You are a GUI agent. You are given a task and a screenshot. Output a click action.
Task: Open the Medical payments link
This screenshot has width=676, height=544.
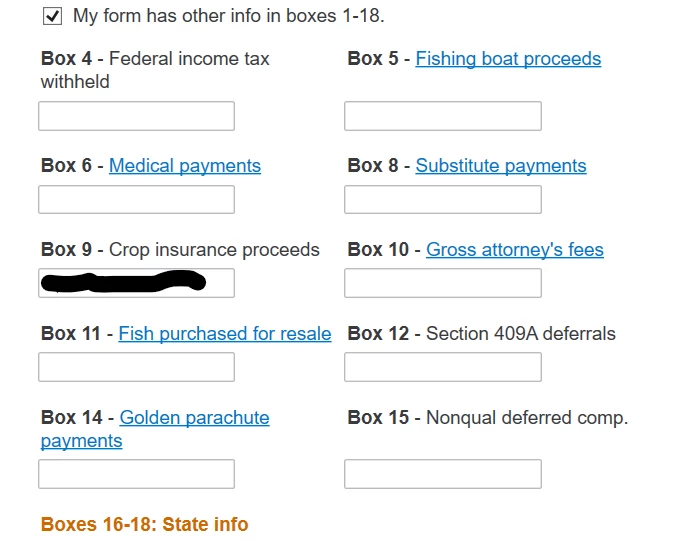pos(185,166)
